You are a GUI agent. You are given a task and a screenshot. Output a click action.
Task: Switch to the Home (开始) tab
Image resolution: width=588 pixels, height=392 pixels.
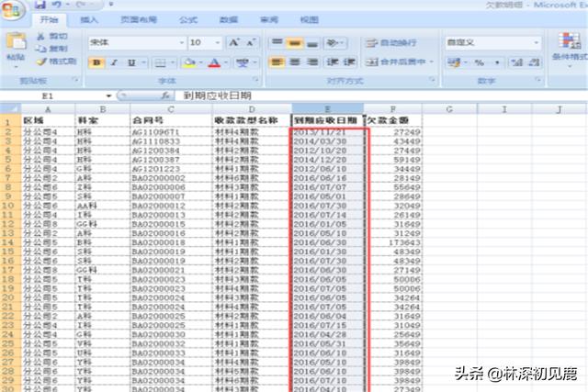pos(49,20)
